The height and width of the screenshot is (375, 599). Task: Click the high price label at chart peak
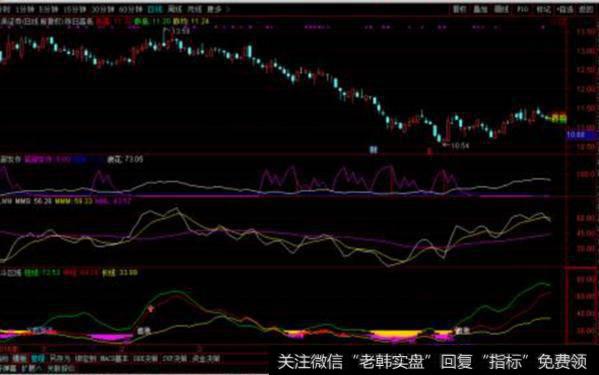pyautogui.click(x=181, y=31)
